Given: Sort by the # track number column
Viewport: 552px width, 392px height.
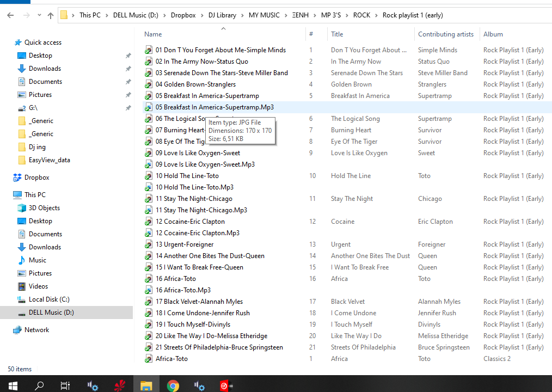Looking at the screenshot, I should click(311, 34).
